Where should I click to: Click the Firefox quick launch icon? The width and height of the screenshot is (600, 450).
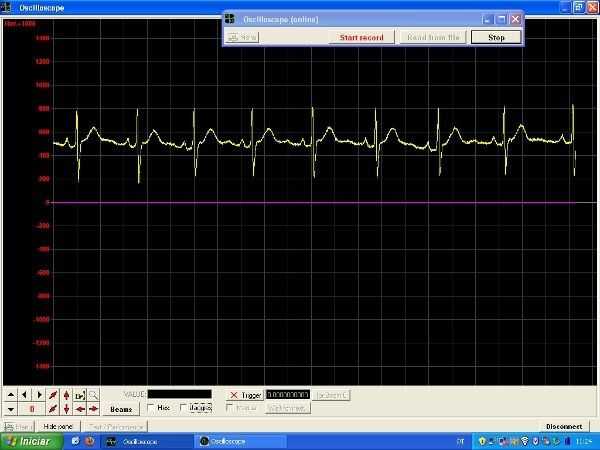click(x=90, y=441)
